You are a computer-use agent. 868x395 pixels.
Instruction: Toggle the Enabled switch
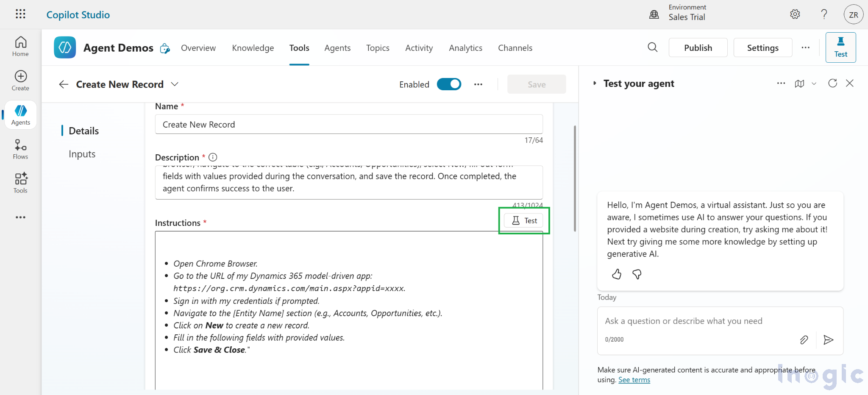449,84
